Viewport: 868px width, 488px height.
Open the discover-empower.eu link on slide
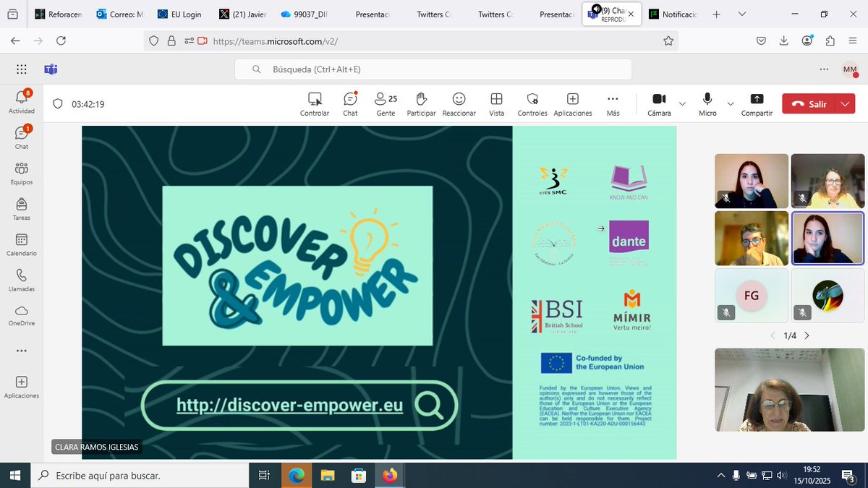point(289,405)
